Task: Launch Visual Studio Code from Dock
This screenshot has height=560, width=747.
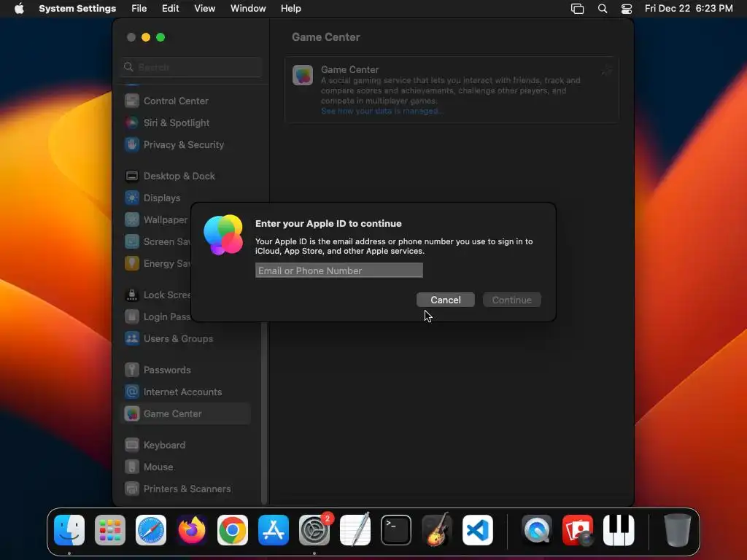Action: click(478, 530)
